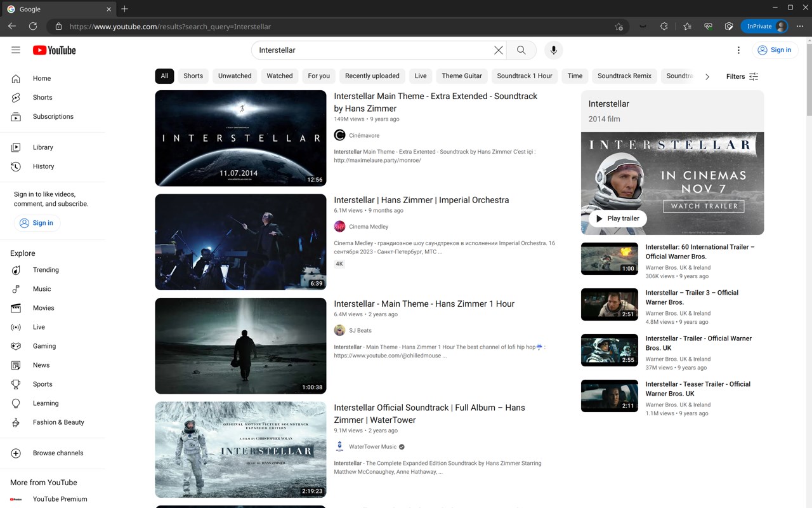Go to the YouTube logo home
The height and width of the screenshot is (508, 812).
55,50
